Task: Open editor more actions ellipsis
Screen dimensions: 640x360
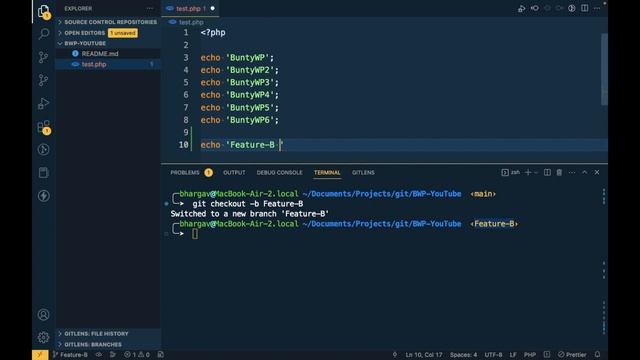Action: click(x=597, y=8)
